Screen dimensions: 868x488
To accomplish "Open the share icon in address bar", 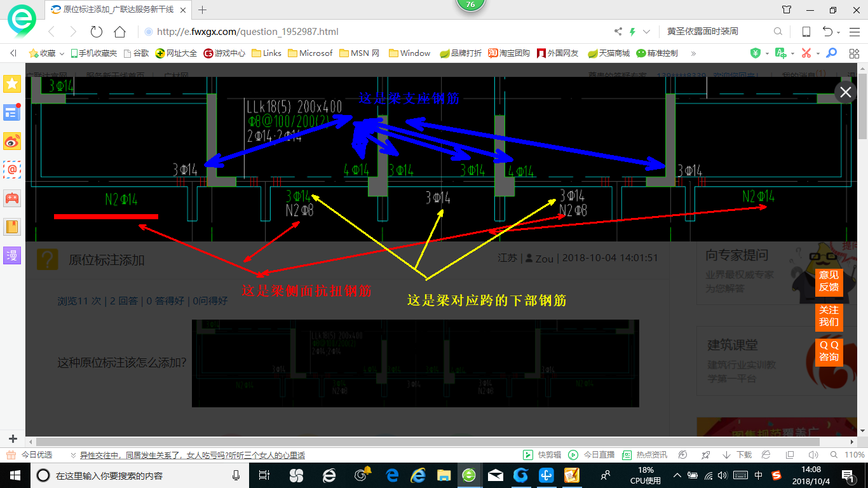I will pyautogui.click(x=618, y=32).
